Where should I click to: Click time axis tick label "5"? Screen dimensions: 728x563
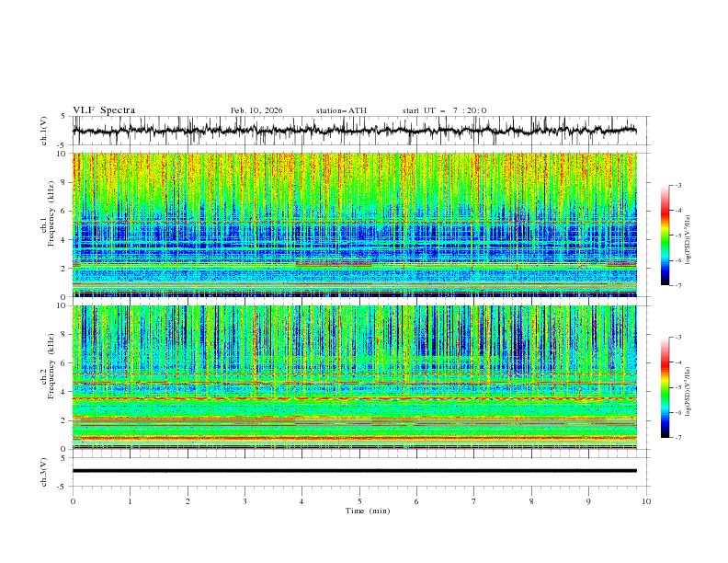359,501
